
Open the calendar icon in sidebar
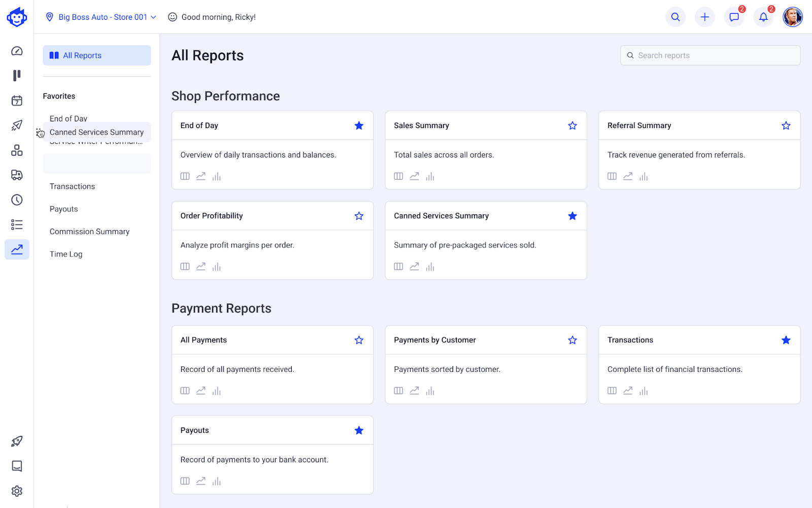tap(17, 101)
